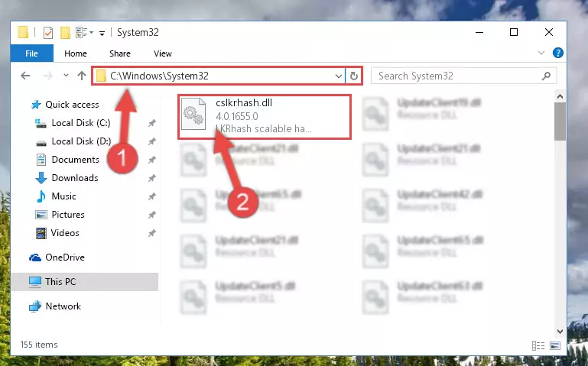The height and width of the screenshot is (366, 588).
Task: Select This PC in navigation pane
Action: pyautogui.click(x=84, y=282)
